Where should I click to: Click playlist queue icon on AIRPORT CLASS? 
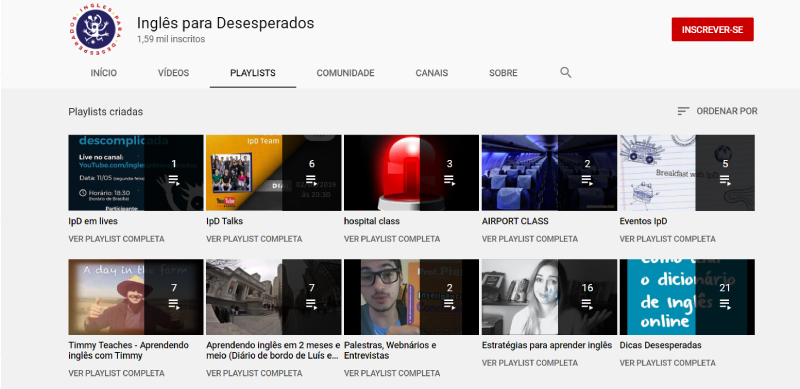587,180
